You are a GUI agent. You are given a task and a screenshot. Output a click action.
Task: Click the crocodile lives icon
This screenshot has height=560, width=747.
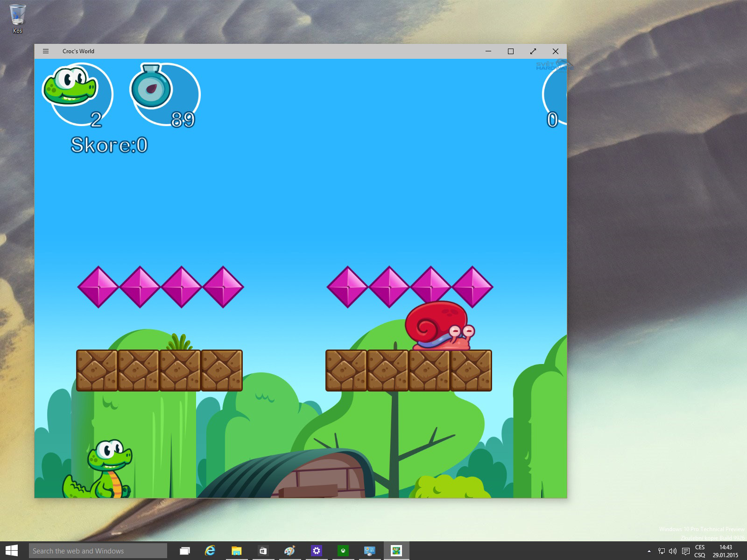70,86
